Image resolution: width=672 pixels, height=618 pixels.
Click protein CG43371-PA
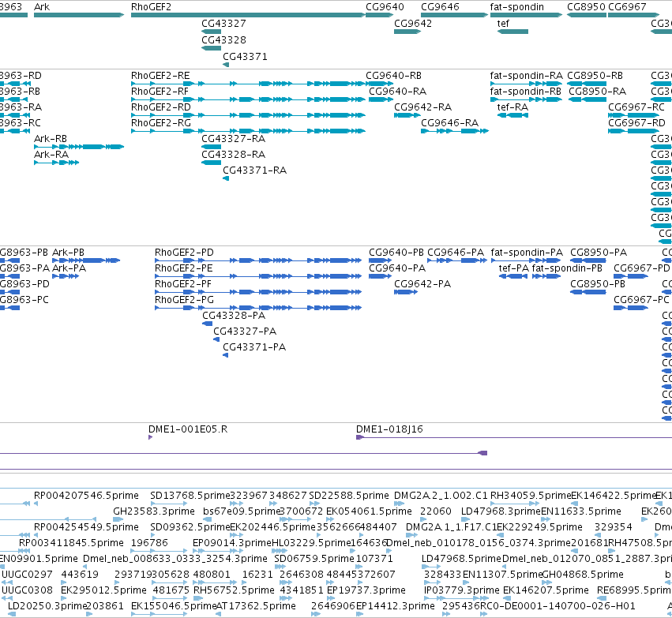coord(254,347)
